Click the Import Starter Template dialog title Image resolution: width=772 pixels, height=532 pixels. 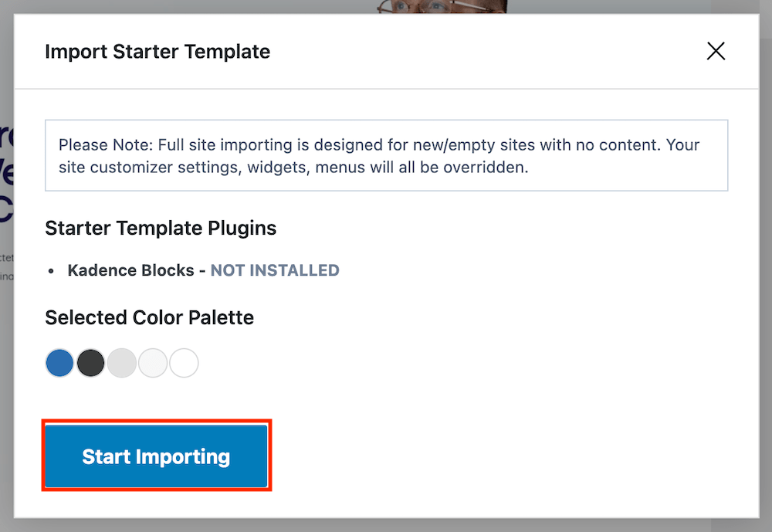157,52
